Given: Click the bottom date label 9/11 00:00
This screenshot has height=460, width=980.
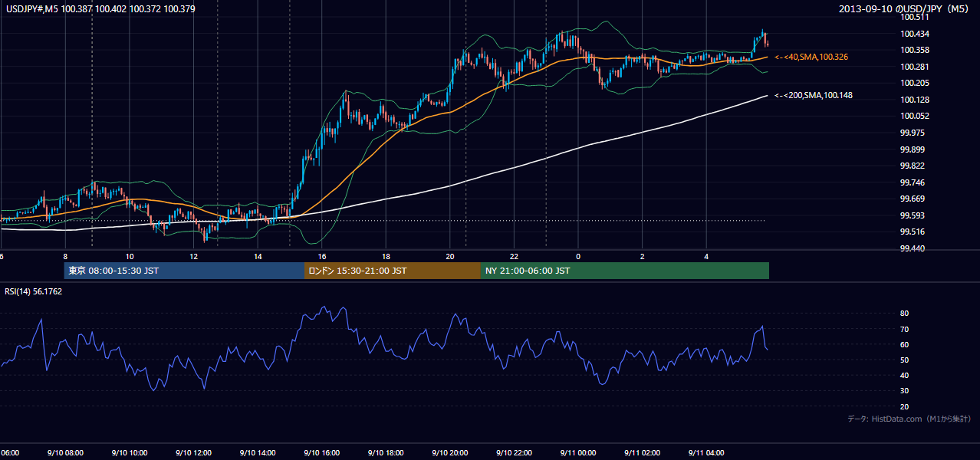Looking at the screenshot, I should click(578, 453).
